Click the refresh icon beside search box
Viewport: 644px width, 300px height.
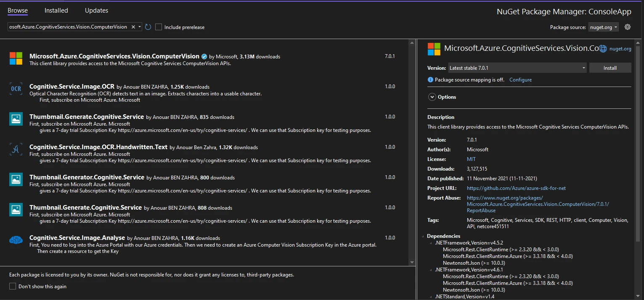tap(148, 27)
